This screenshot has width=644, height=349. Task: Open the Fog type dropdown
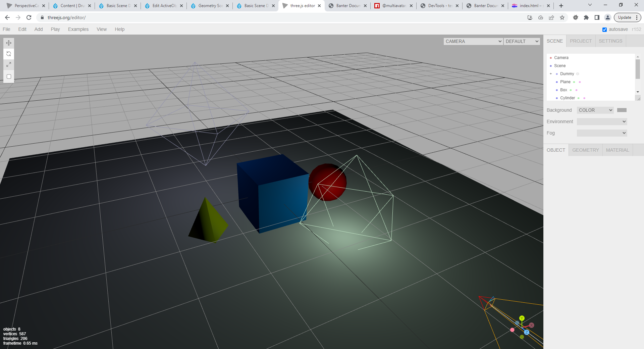(602, 133)
